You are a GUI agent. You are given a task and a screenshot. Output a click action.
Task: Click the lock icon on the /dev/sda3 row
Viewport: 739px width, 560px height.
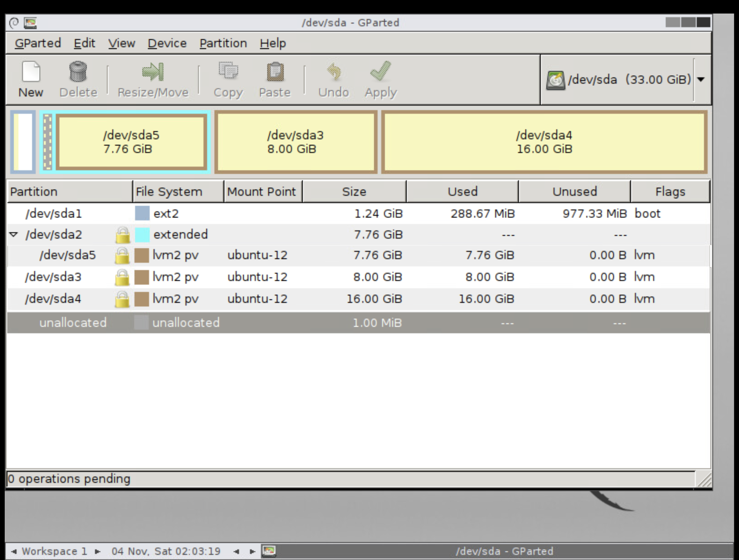pos(123,277)
